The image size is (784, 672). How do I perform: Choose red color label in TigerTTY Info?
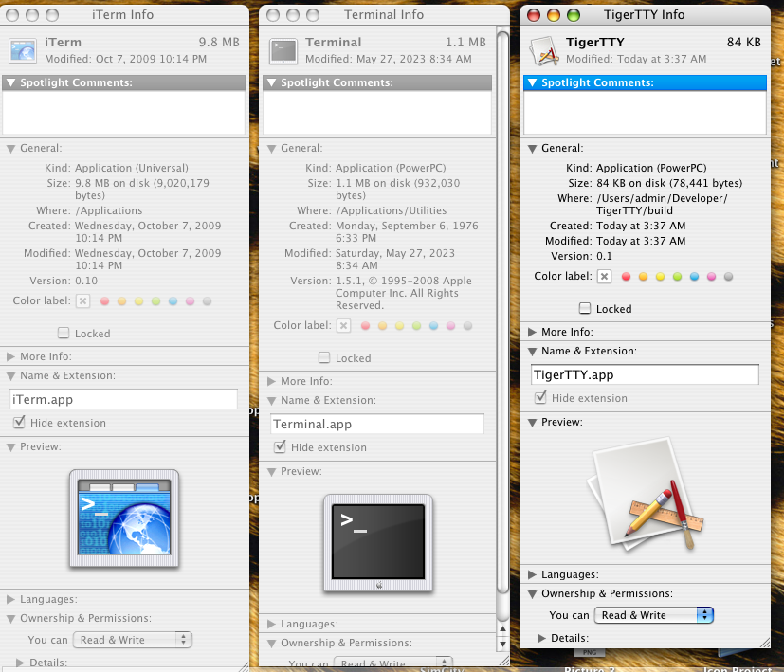(x=626, y=277)
